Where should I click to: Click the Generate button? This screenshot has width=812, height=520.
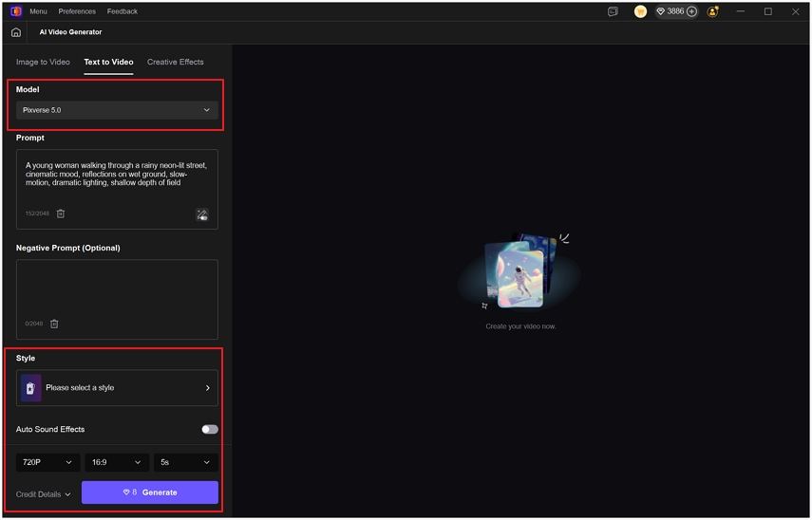pyautogui.click(x=150, y=492)
